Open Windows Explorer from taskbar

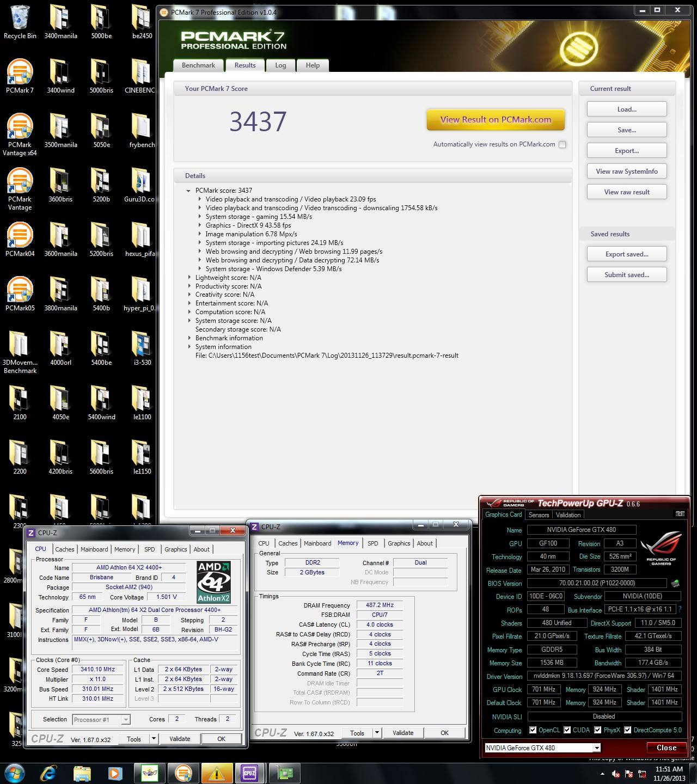point(82,773)
